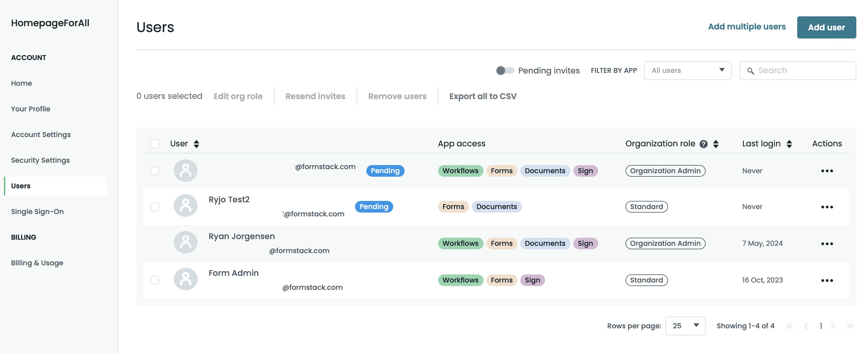The image size is (868, 354).
Task: Open actions menu for Ryan Jorgensen
Action: [x=827, y=243]
